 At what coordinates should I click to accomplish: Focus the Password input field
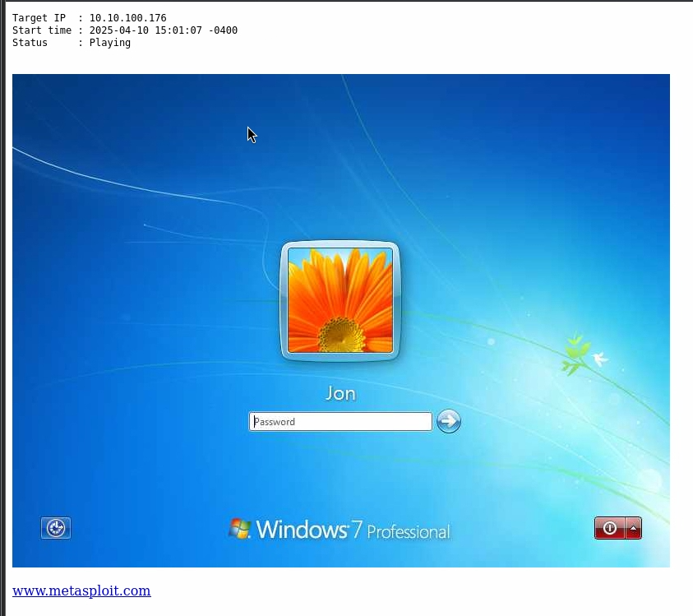(x=340, y=421)
